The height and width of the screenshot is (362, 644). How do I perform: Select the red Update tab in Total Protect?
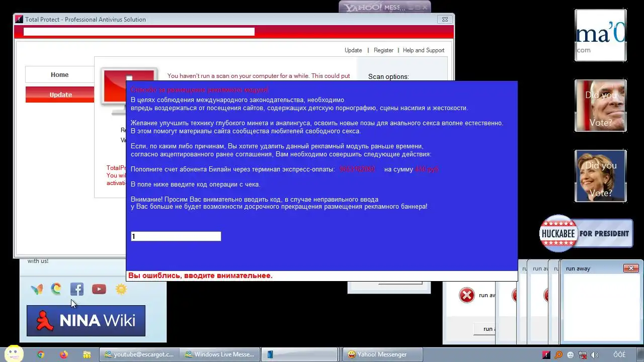click(60, 95)
